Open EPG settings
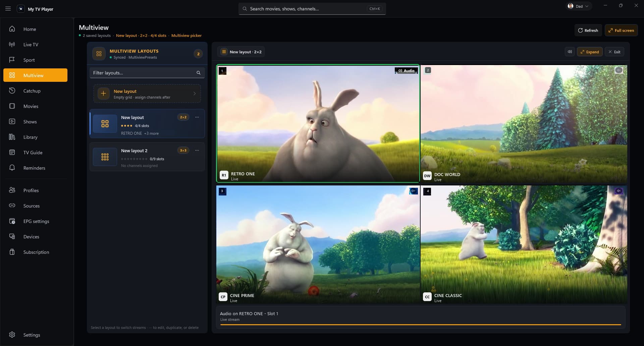This screenshot has height=346, width=644. [x=35, y=221]
